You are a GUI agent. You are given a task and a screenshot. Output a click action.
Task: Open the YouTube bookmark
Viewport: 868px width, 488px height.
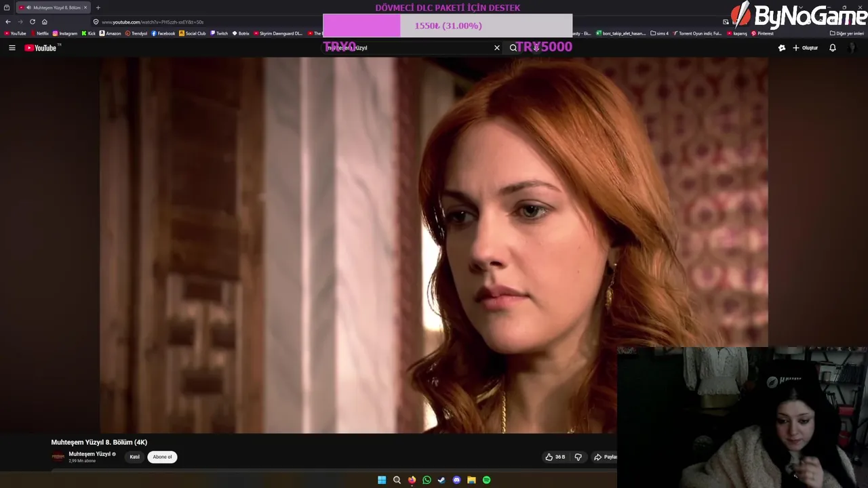point(16,33)
